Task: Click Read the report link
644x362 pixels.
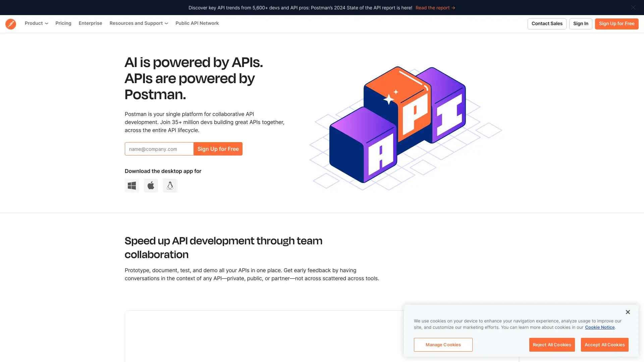Action: [x=435, y=8]
